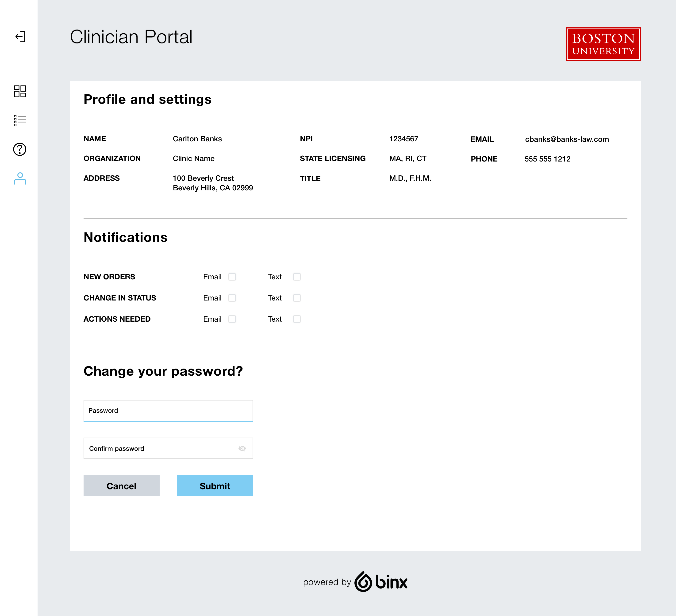Click the Submit button
This screenshot has height=616, width=676.
pos(215,485)
